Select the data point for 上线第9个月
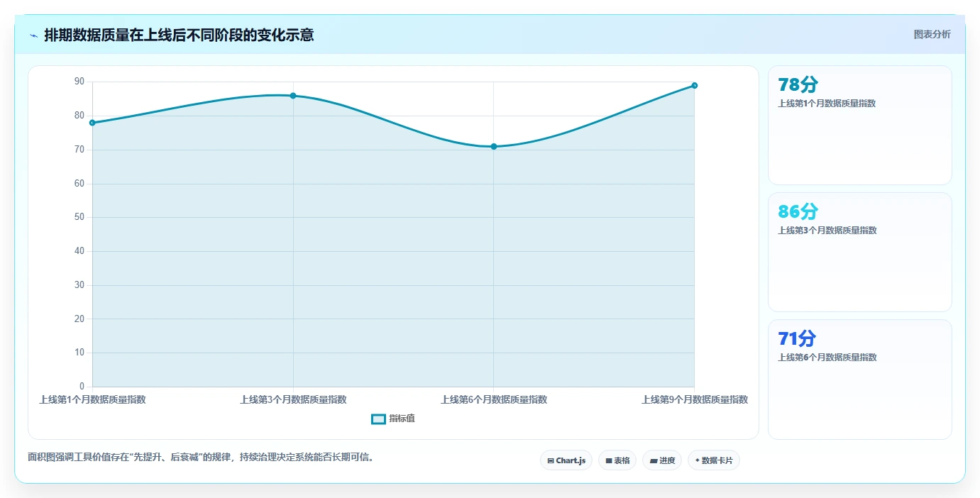Image resolution: width=980 pixels, height=498 pixels. click(695, 86)
